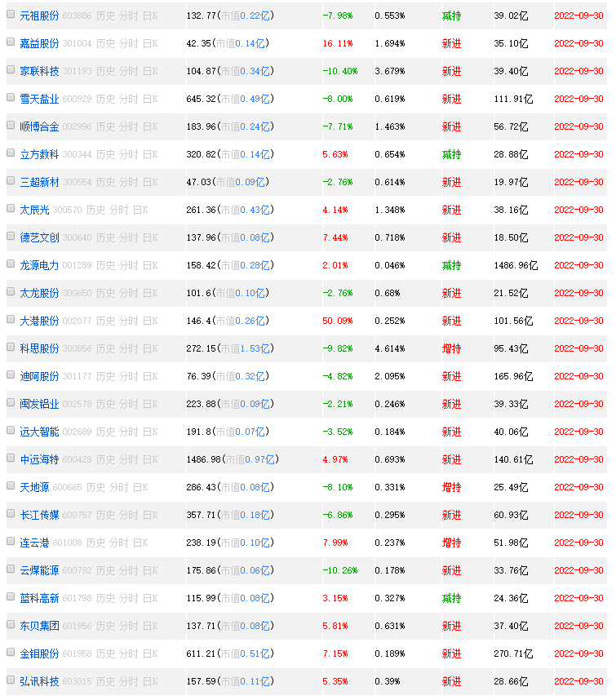616x700 pixels.
Task: Open 太辰光 分时 link
Action: tap(119, 210)
